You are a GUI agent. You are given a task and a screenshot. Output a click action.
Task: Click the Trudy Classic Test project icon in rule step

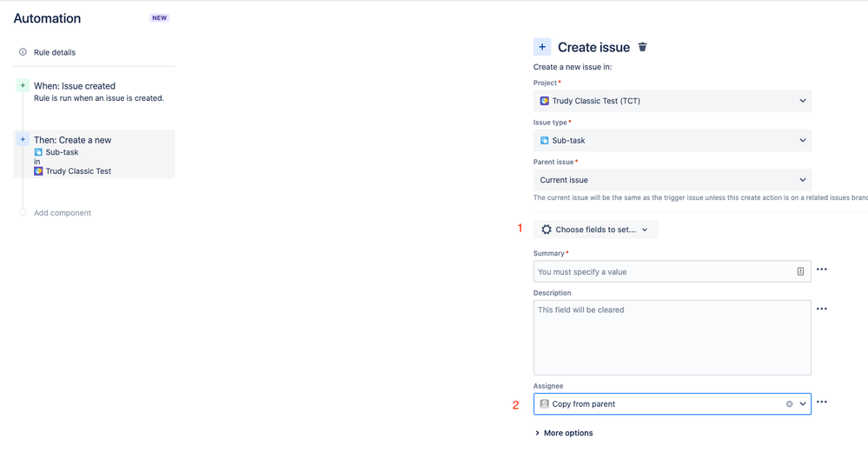(x=38, y=171)
